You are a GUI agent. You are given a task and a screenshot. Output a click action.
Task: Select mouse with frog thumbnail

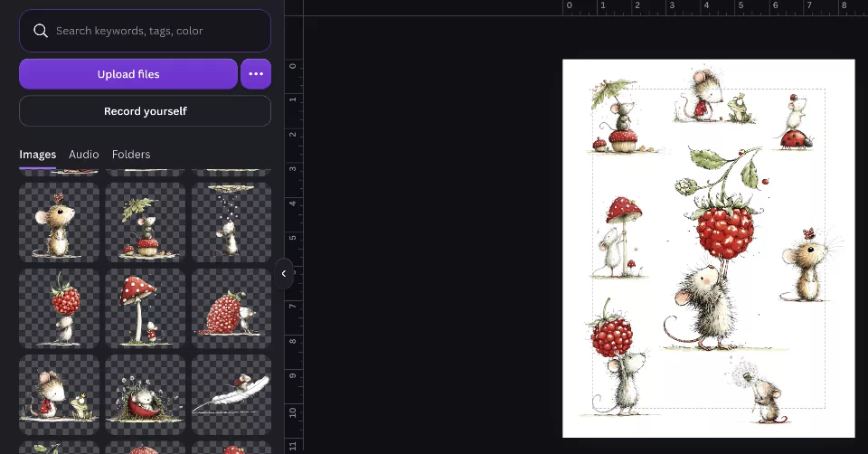pyautogui.click(x=60, y=394)
